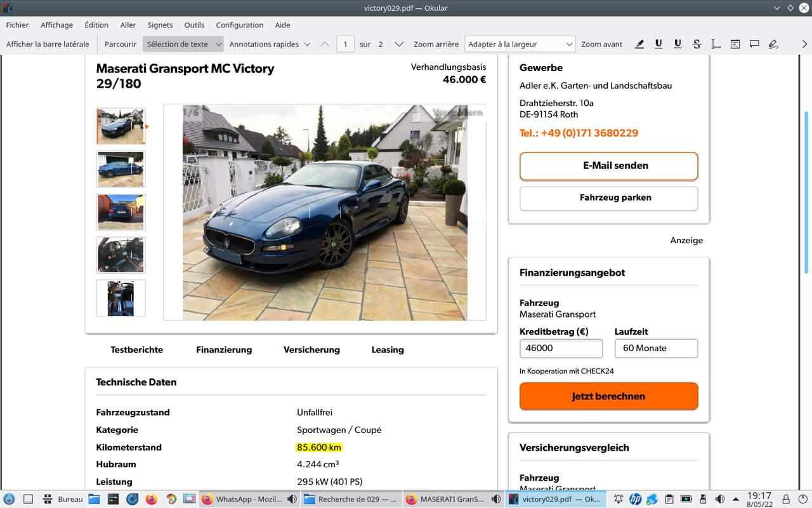
Task: Select the highlighter annotation tool
Action: pos(639,44)
